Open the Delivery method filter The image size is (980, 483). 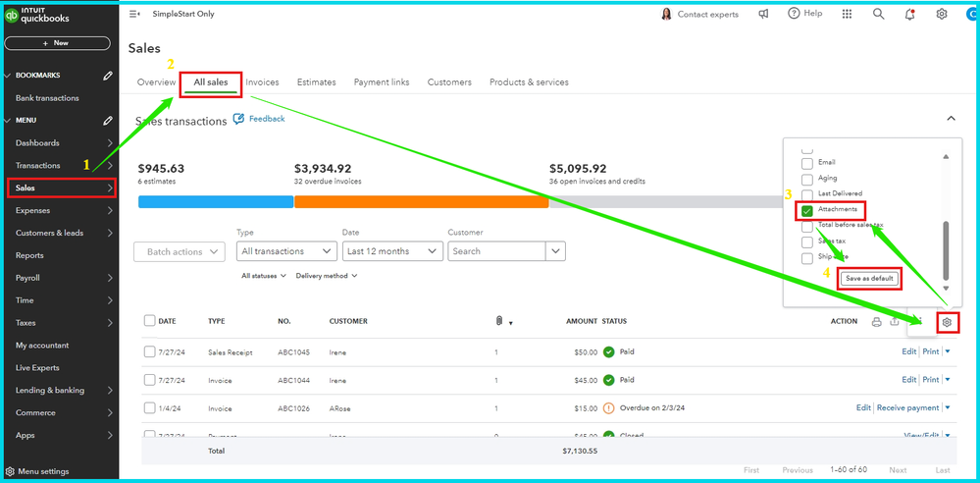327,276
